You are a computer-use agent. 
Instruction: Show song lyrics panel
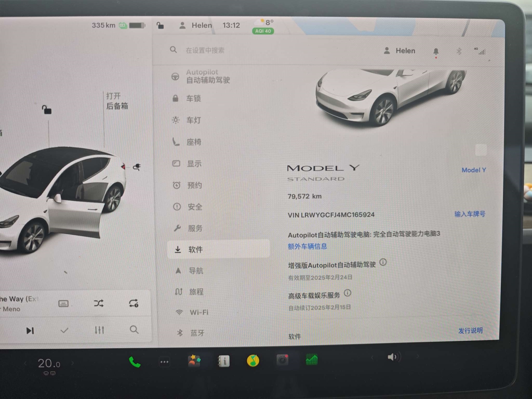click(x=64, y=304)
